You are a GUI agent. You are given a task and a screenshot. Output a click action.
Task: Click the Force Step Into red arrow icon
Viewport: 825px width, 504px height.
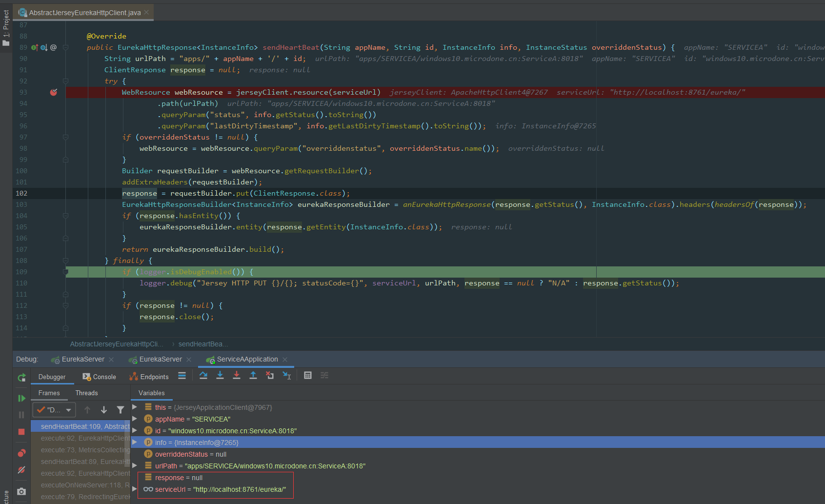point(237,375)
